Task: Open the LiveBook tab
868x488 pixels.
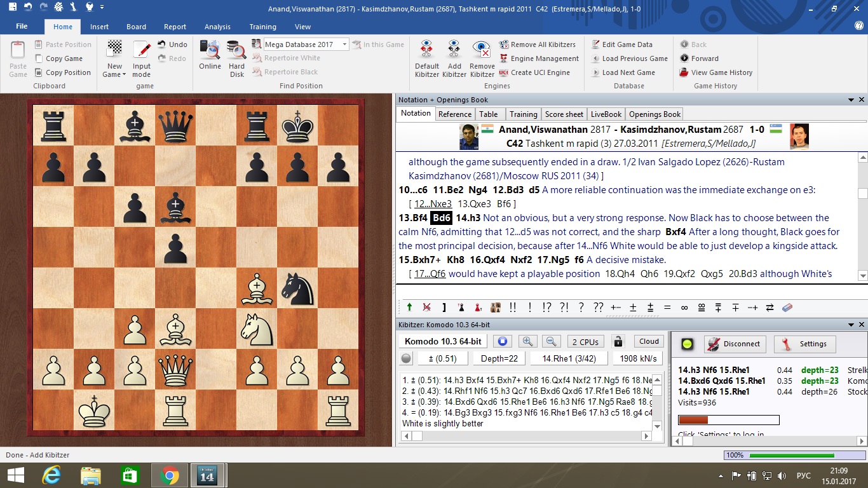Action: [x=606, y=114]
